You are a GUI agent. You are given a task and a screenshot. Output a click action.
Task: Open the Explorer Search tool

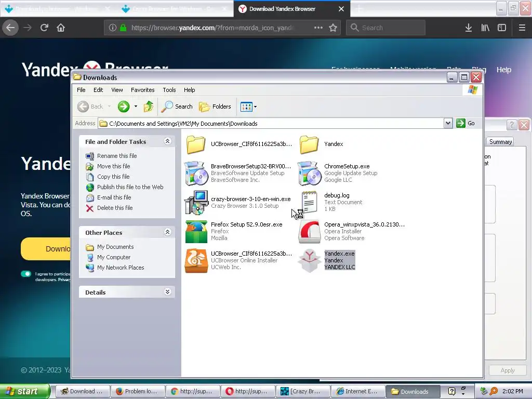click(x=177, y=107)
